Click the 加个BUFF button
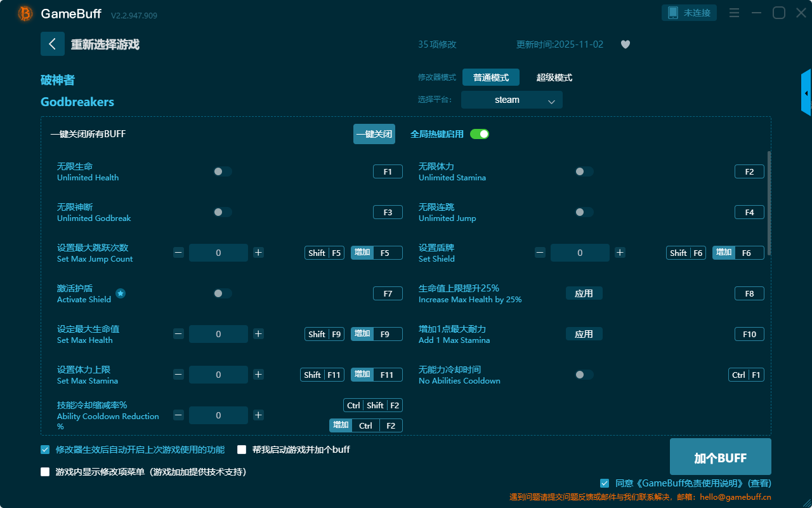 tap(720, 457)
